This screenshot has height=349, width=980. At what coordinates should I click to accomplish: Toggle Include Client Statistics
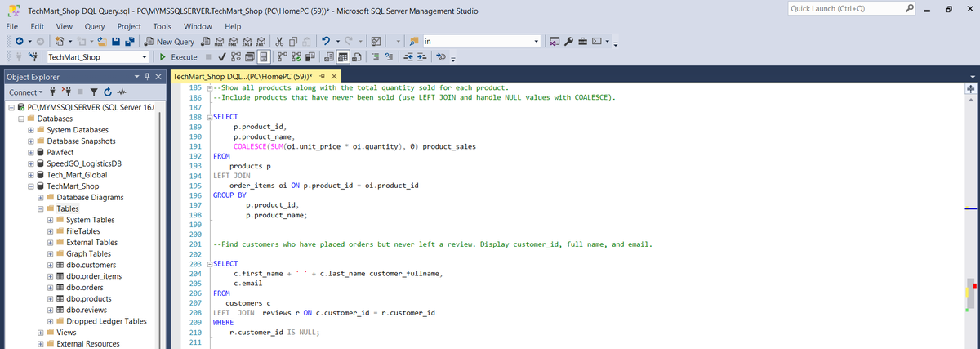click(x=310, y=57)
